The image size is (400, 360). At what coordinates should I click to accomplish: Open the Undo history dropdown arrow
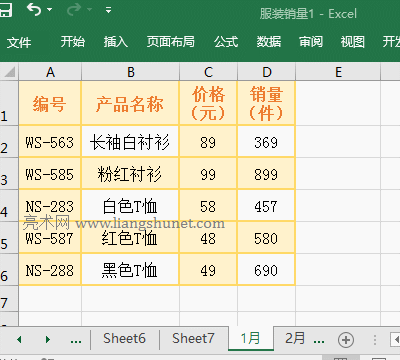click(x=50, y=10)
